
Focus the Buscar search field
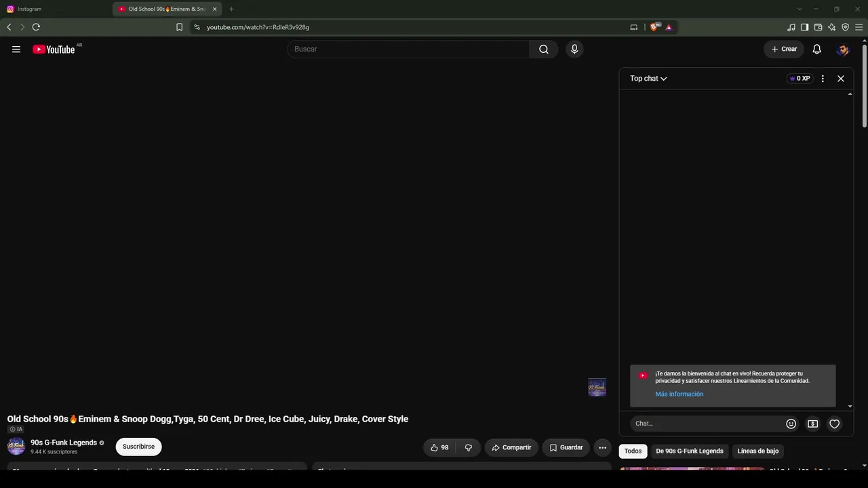(408, 49)
